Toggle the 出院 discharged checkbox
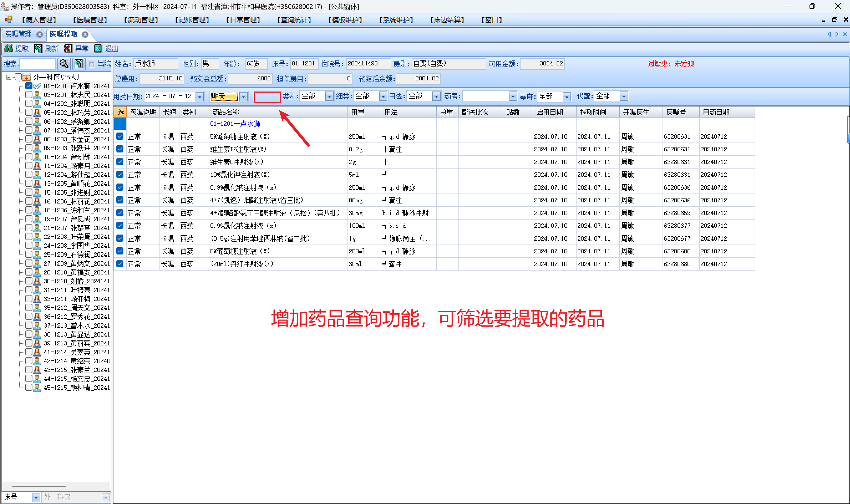Viewport: 850px width, 504px height. click(92, 64)
